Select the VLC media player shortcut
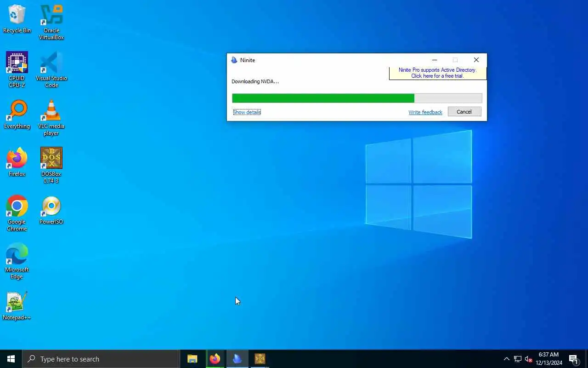 click(x=51, y=118)
